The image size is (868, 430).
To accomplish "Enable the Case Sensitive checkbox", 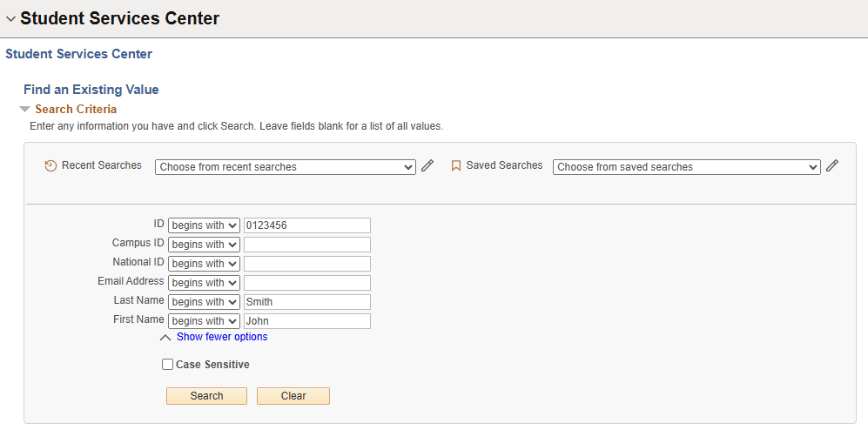I will (x=168, y=365).
